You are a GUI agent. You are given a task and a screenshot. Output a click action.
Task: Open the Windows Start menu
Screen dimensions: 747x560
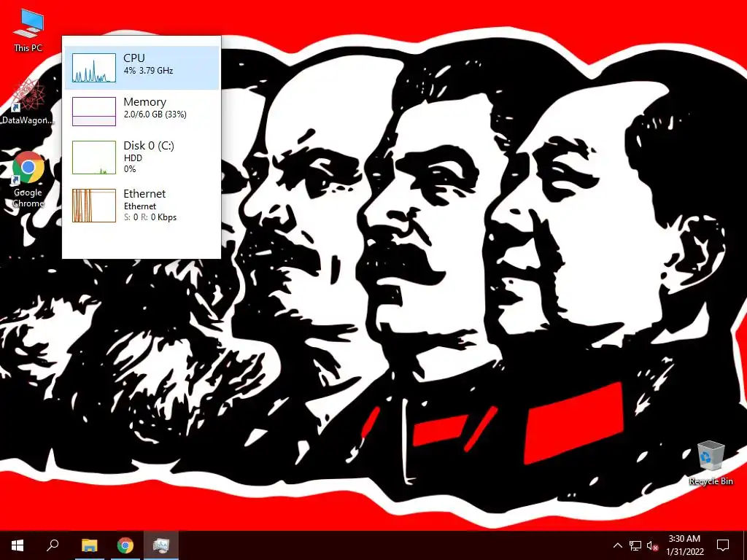tap(18, 545)
